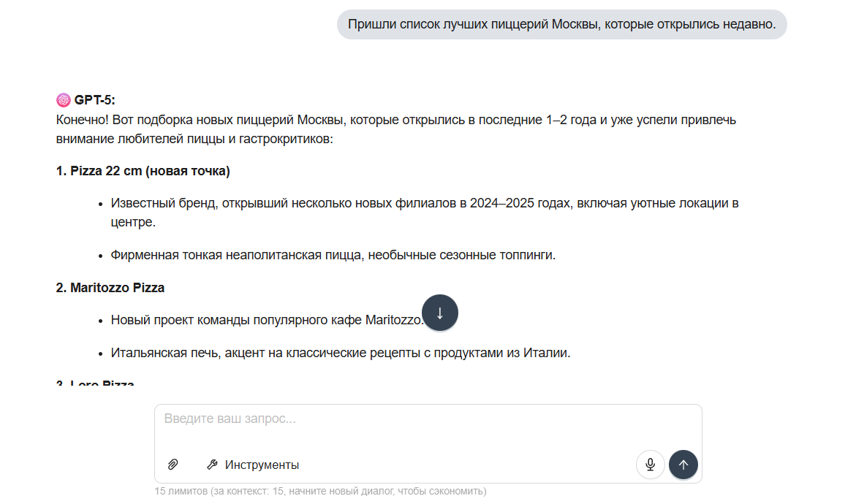Click the heading Pizza 22 cm

[x=143, y=171]
